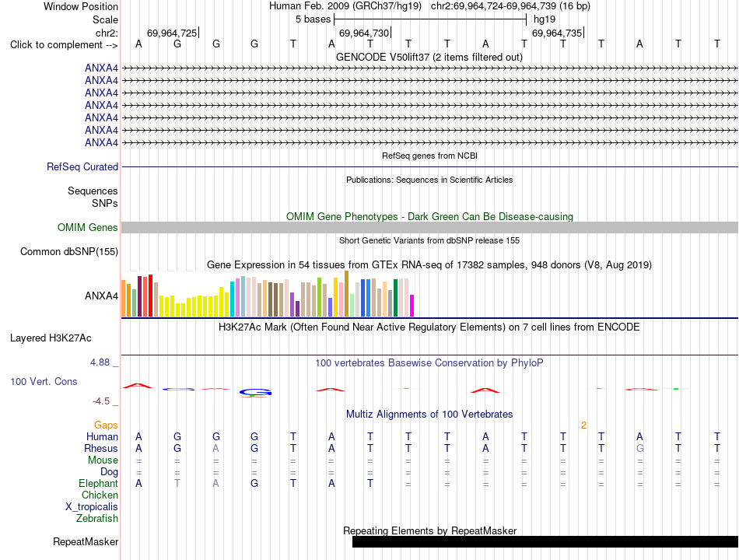Image resolution: width=739 pixels, height=560 pixels.
Task: Click 'Publications: Sequences in Scientific Articles' title
Action: [x=429, y=180]
